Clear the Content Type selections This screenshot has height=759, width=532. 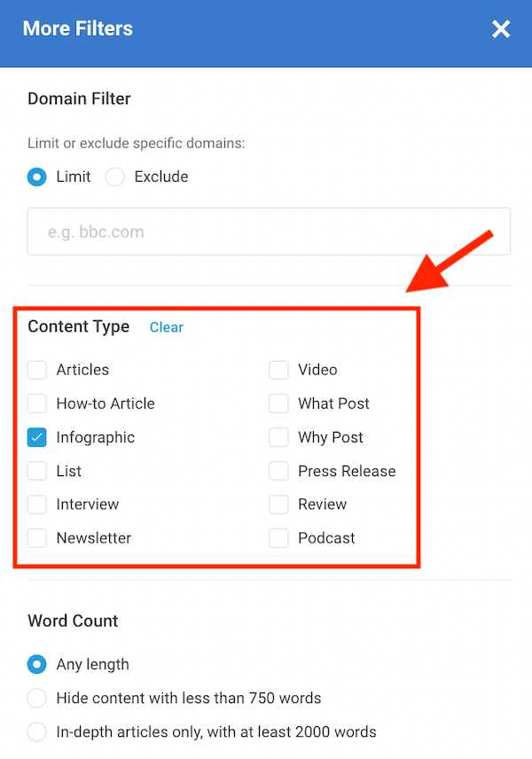click(166, 327)
